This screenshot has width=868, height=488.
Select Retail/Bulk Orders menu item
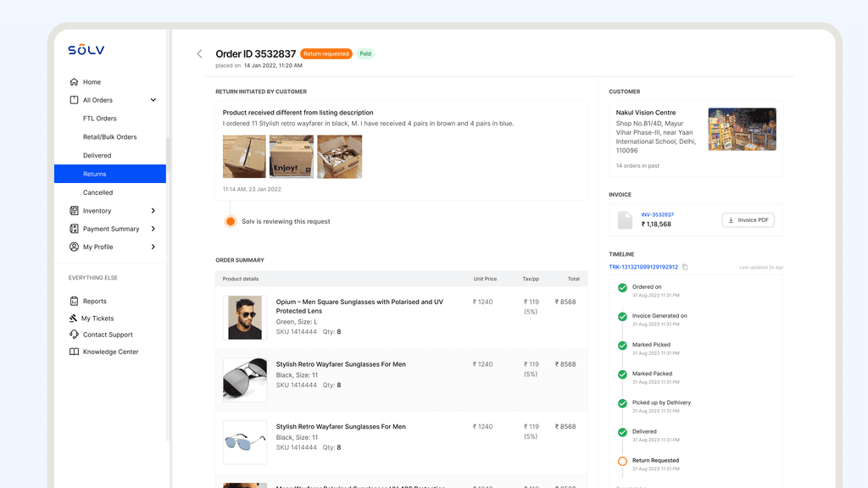click(109, 137)
